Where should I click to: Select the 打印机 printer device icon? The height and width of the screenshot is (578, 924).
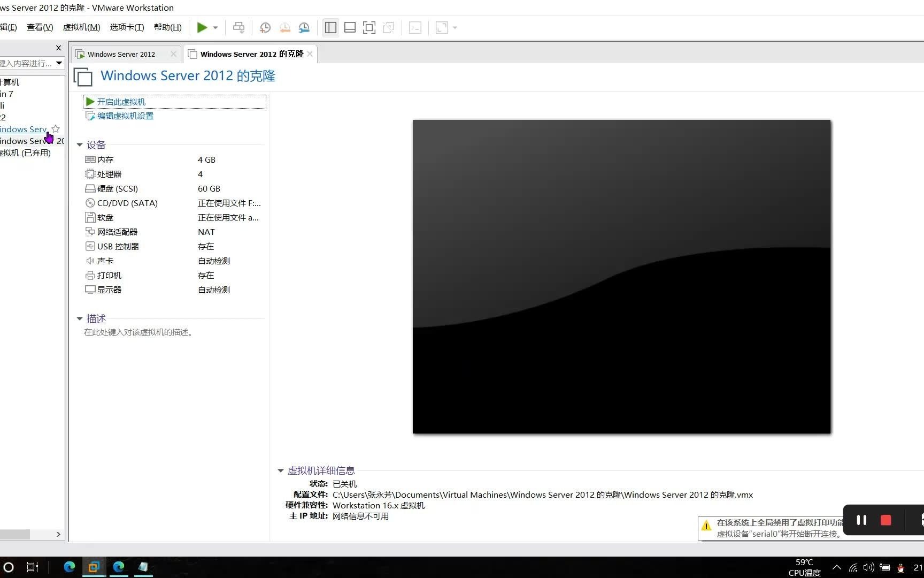pyautogui.click(x=90, y=275)
